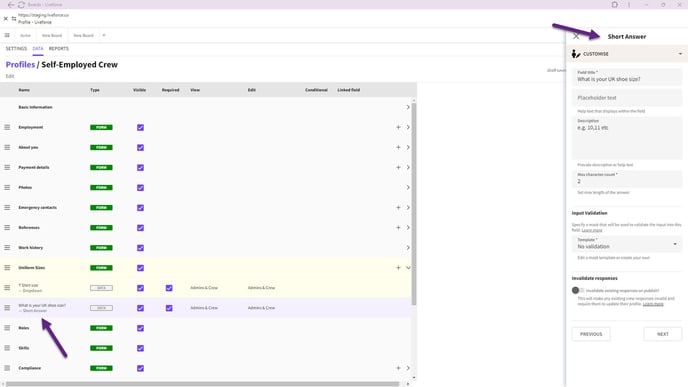Click plus icon on Payment details row
Viewport: 688px width, 387px height.
click(398, 168)
